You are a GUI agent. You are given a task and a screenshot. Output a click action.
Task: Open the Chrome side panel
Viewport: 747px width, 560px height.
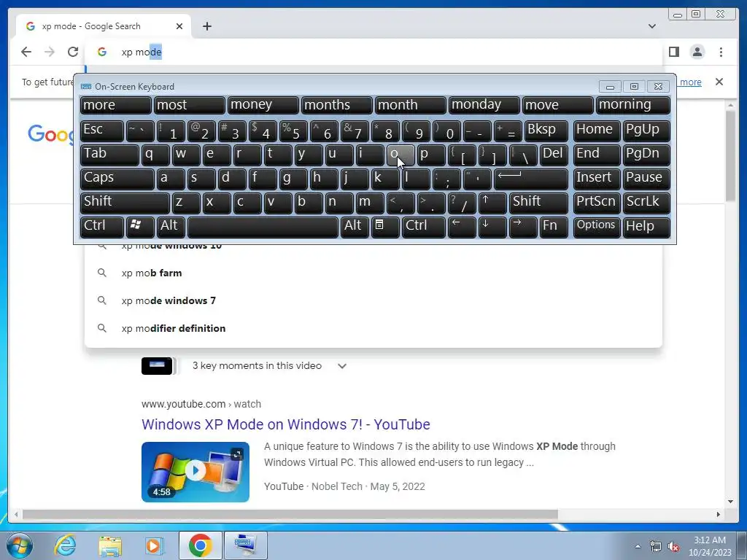[673, 52]
